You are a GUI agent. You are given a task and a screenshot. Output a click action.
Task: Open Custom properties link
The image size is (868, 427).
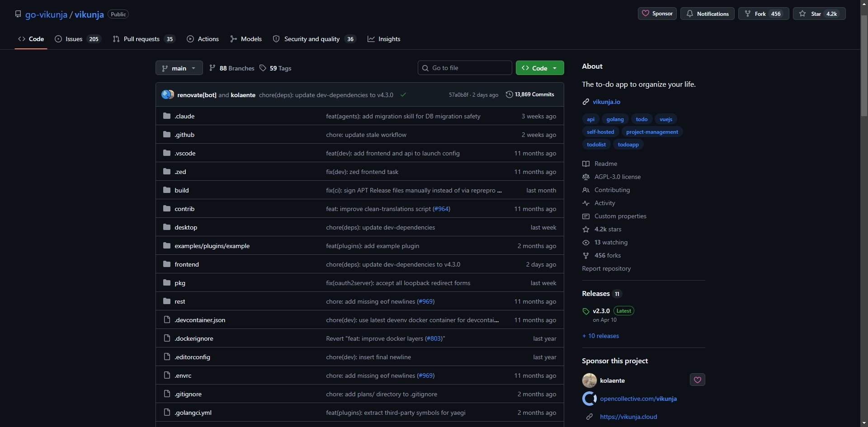(620, 216)
